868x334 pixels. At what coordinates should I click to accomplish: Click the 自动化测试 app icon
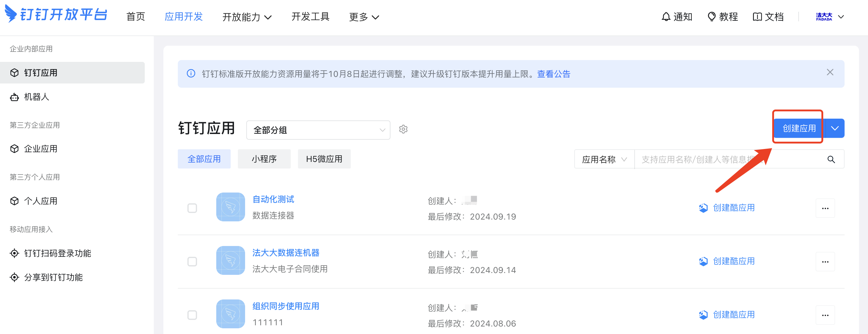tap(230, 207)
